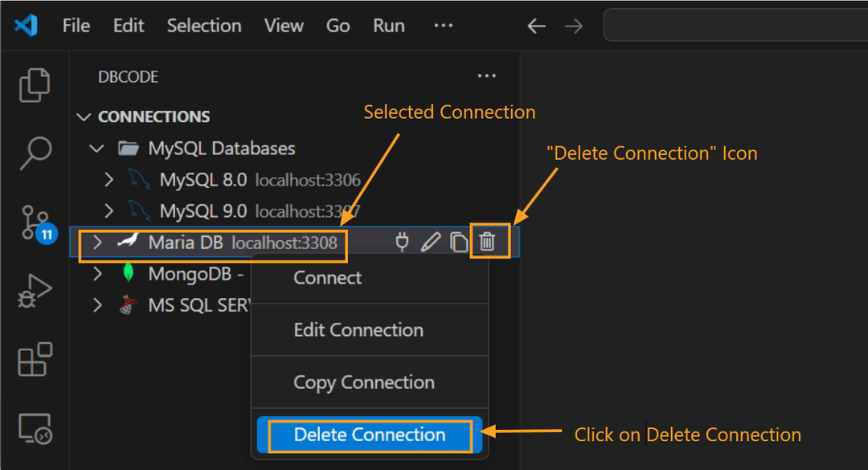Click the copy connection icon on Maria DB row
The height and width of the screenshot is (470, 868).
click(x=460, y=241)
